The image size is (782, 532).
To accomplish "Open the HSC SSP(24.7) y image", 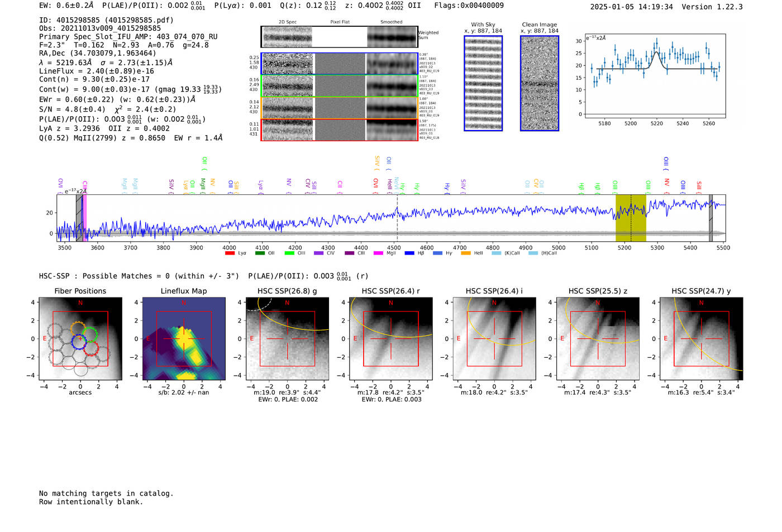I will 701,339.
